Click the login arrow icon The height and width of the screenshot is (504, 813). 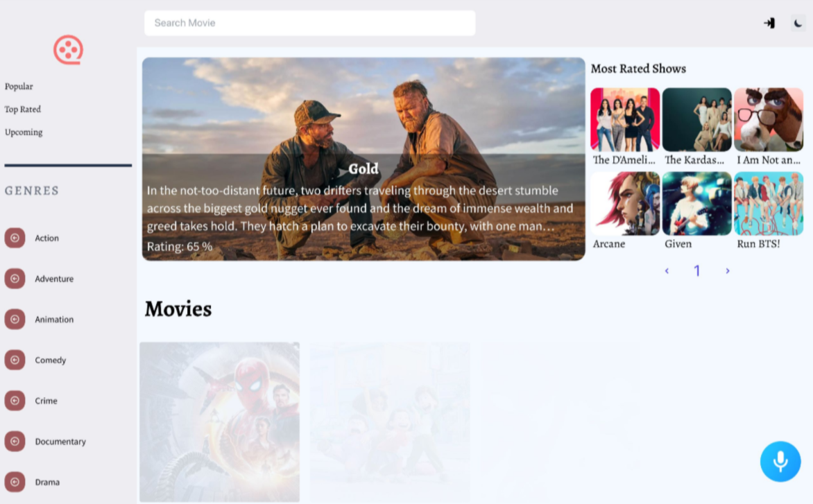point(769,23)
